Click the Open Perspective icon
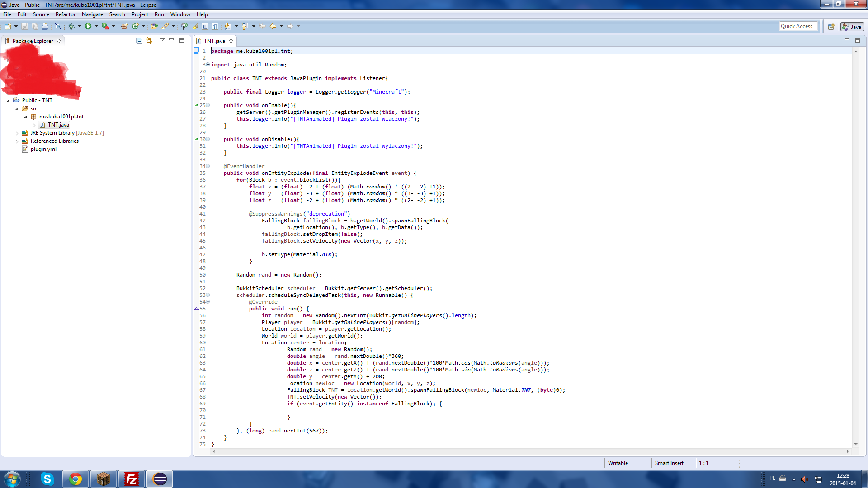This screenshot has width=868, height=488. [831, 27]
